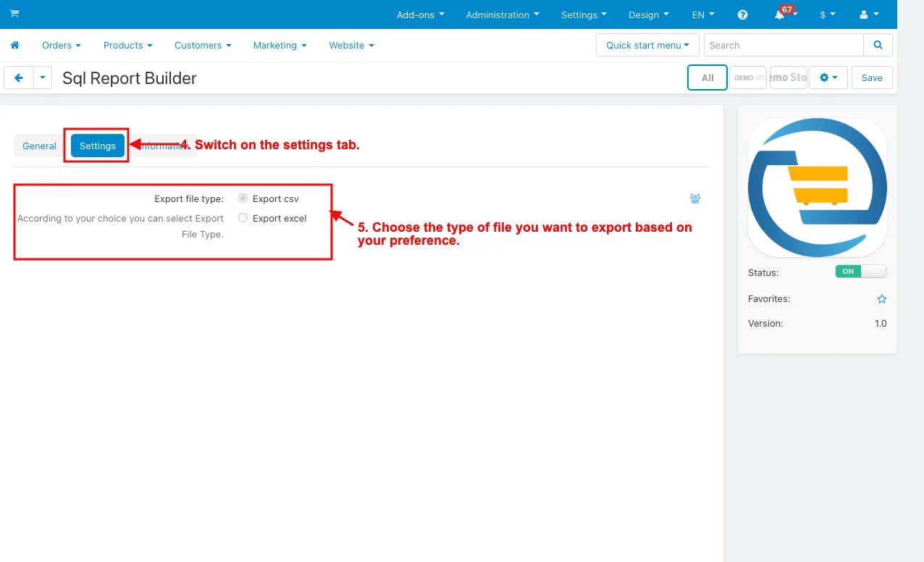Select the first DEMO store button
Image resolution: width=924 pixels, height=562 pixels.
tap(748, 77)
